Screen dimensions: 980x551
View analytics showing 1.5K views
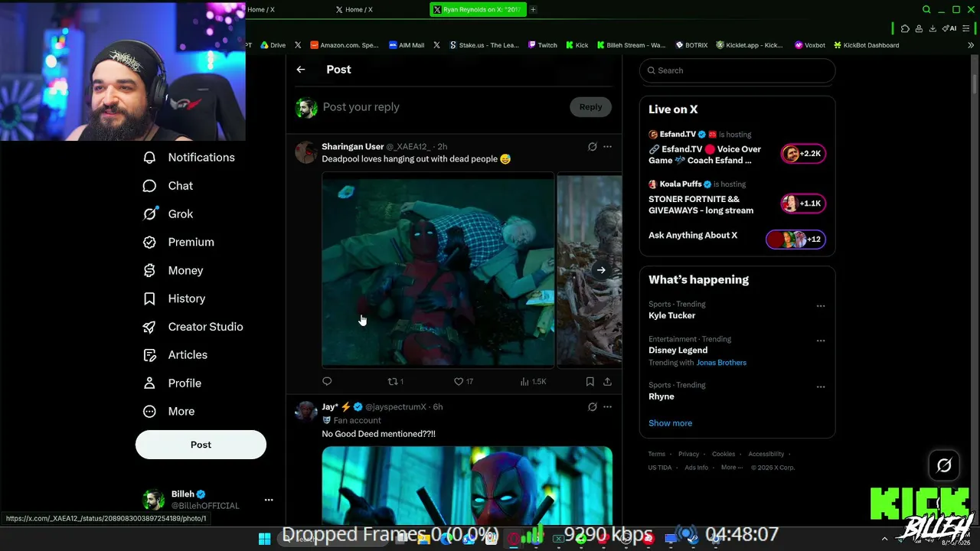pyautogui.click(x=533, y=381)
